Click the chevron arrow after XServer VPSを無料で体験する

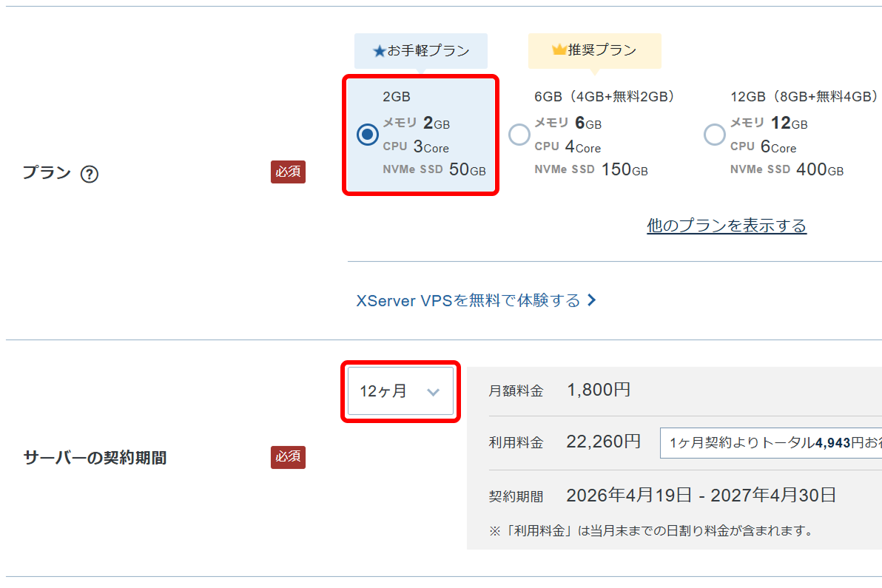[591, 300]
